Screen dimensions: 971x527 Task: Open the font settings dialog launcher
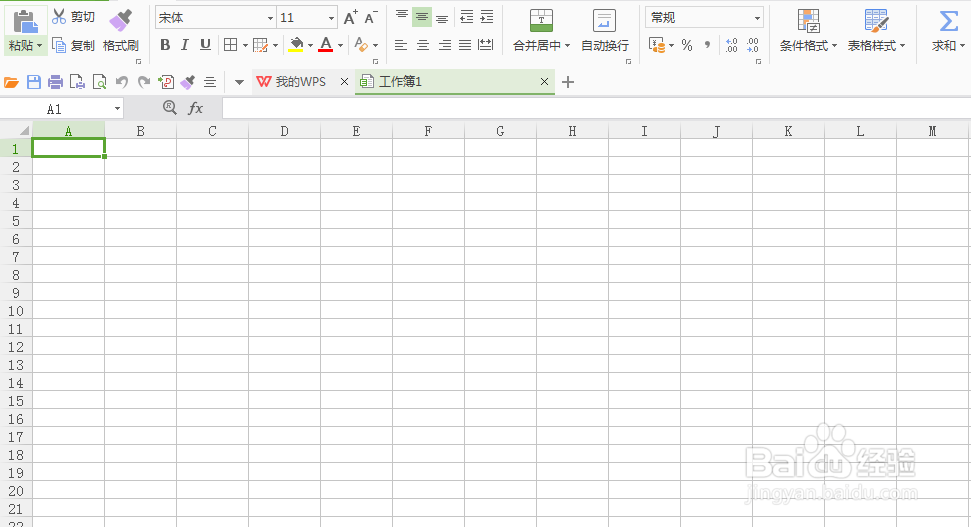pos(375,62)
